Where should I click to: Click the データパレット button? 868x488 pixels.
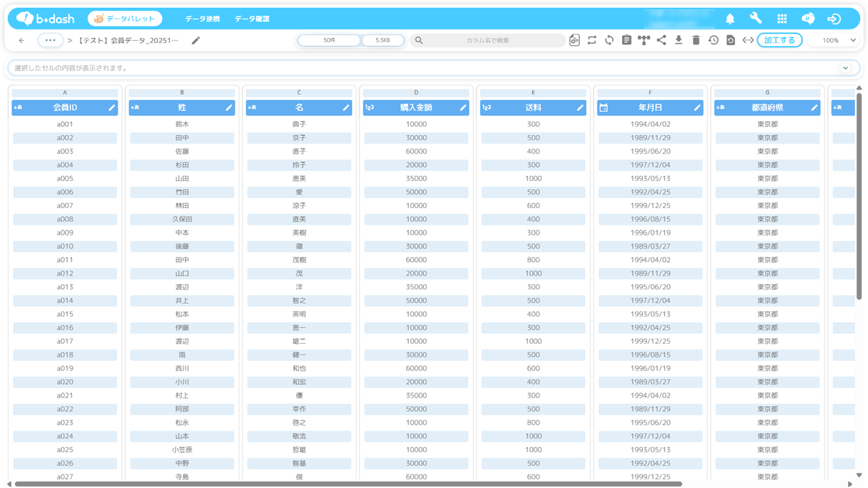point(125,19)
